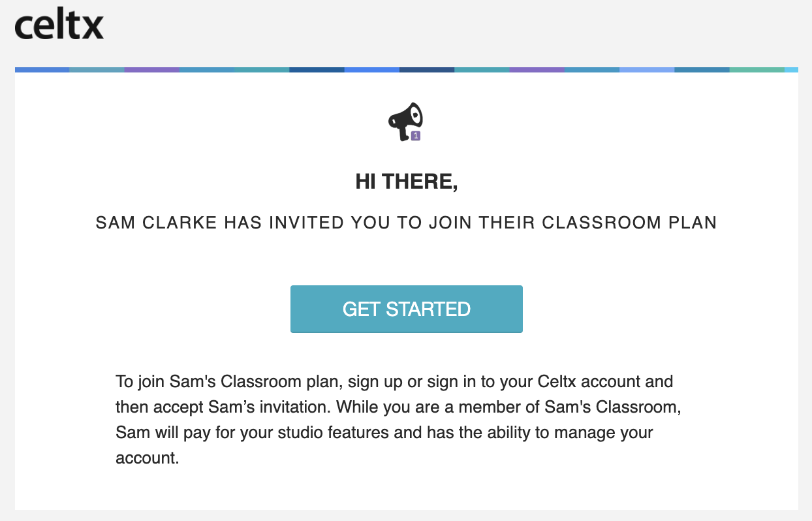Click the cyan end segment of color bar

point(791,69)
